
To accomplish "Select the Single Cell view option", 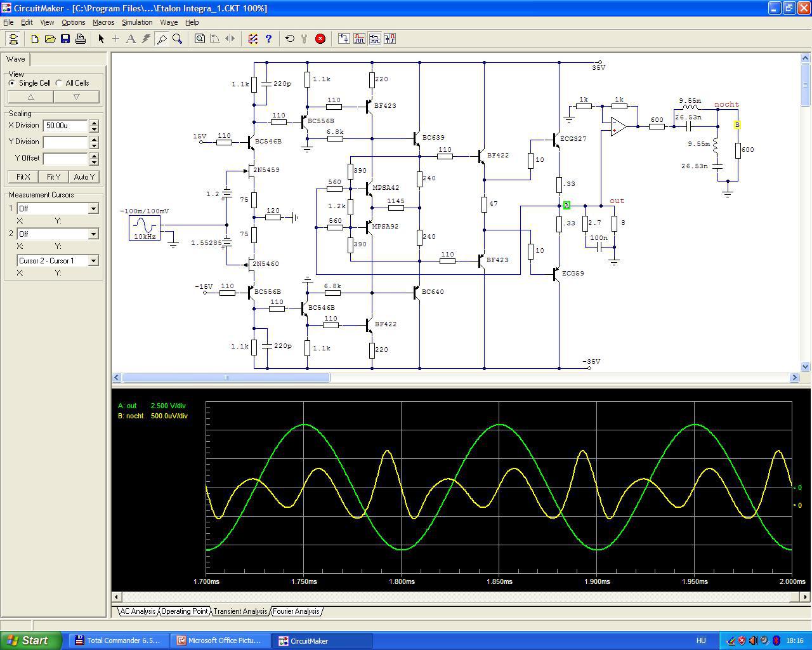I will point(12,83).
